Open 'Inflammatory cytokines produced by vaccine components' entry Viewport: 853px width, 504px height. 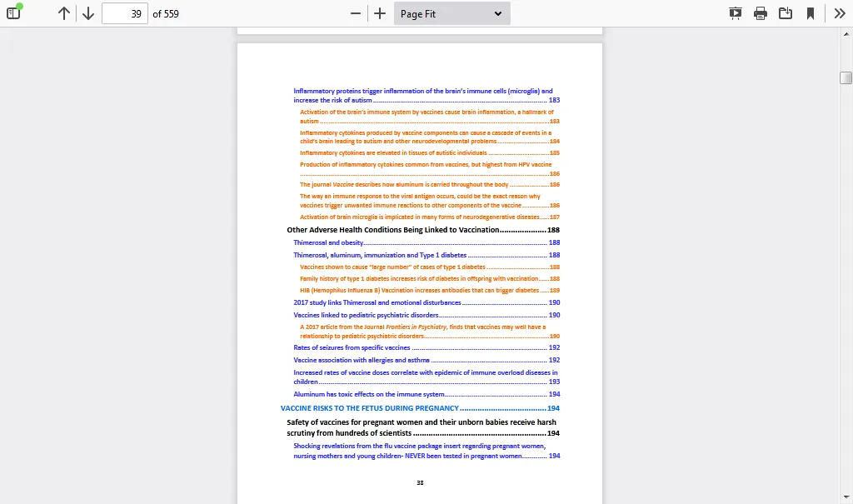[430, 137]
